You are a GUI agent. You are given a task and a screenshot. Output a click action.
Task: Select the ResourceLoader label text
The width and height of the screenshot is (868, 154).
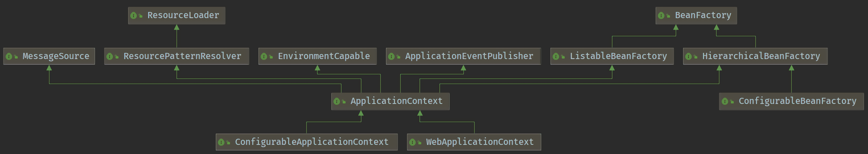click(x=183, y=15)
